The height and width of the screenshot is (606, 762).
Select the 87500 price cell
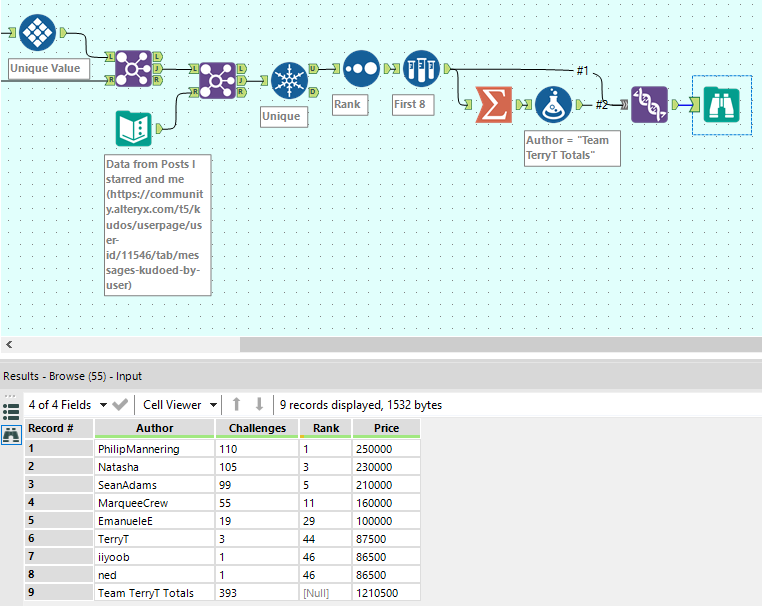(386, 539)
